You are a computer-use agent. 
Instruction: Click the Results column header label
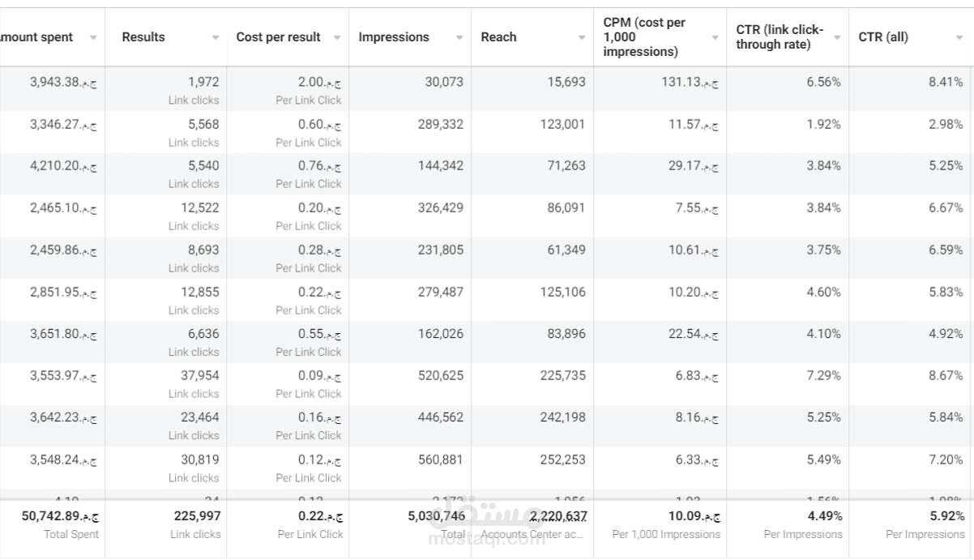tap(143, 37)
